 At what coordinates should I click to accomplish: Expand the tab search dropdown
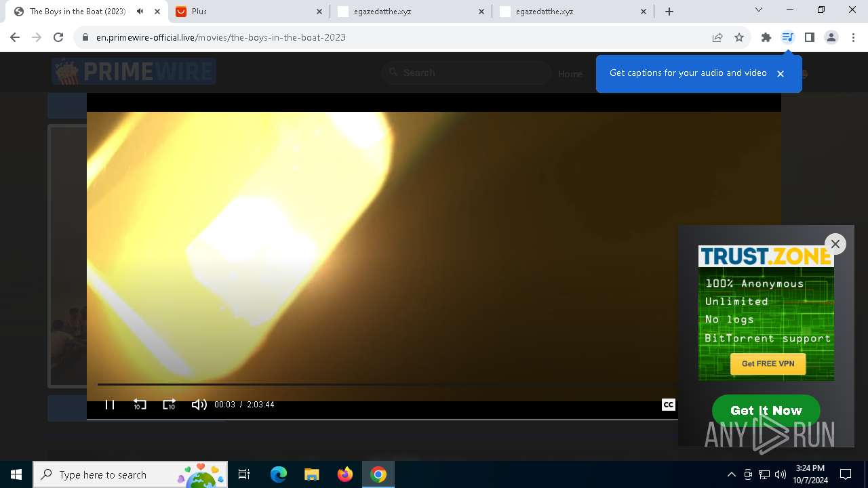point(759,9)
